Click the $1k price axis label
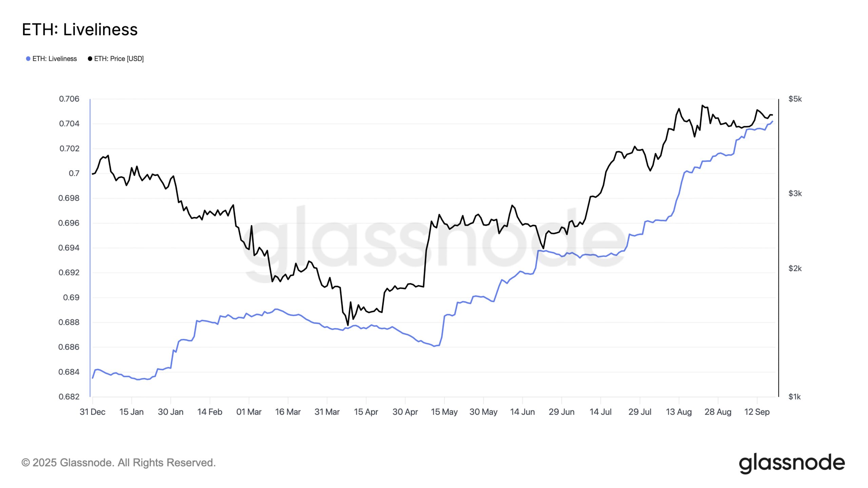This screenshot has height=488, width=868. pyautogui.click(x=794, y=396)
